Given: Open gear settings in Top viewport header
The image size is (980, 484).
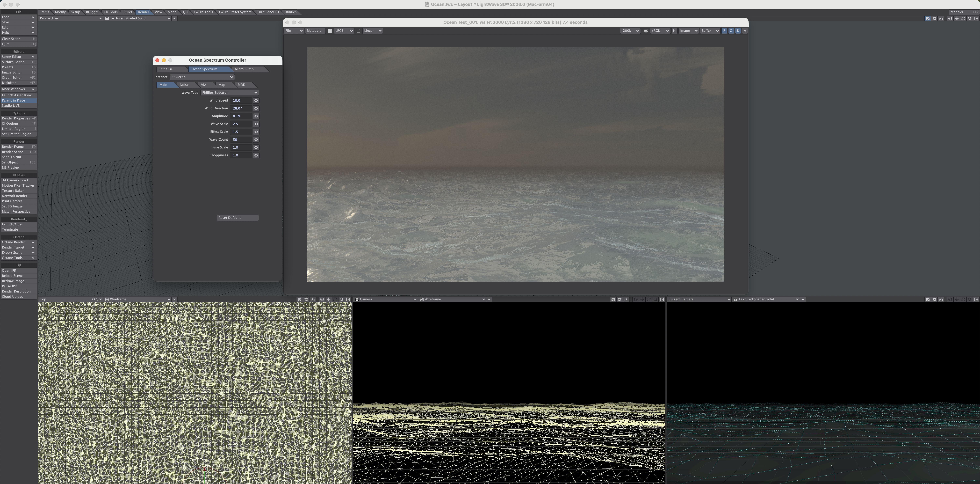Looking at the screenshot, I should [x=306, y=300].
